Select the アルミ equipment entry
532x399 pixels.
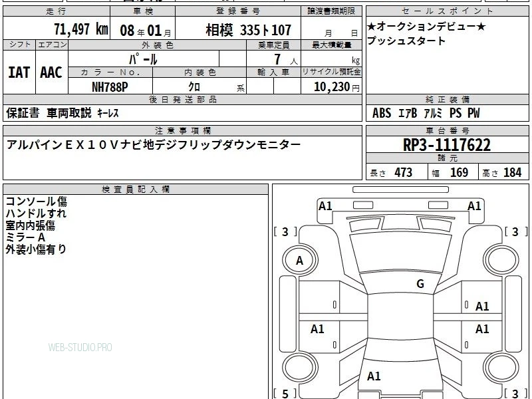[x=434, y=113]
